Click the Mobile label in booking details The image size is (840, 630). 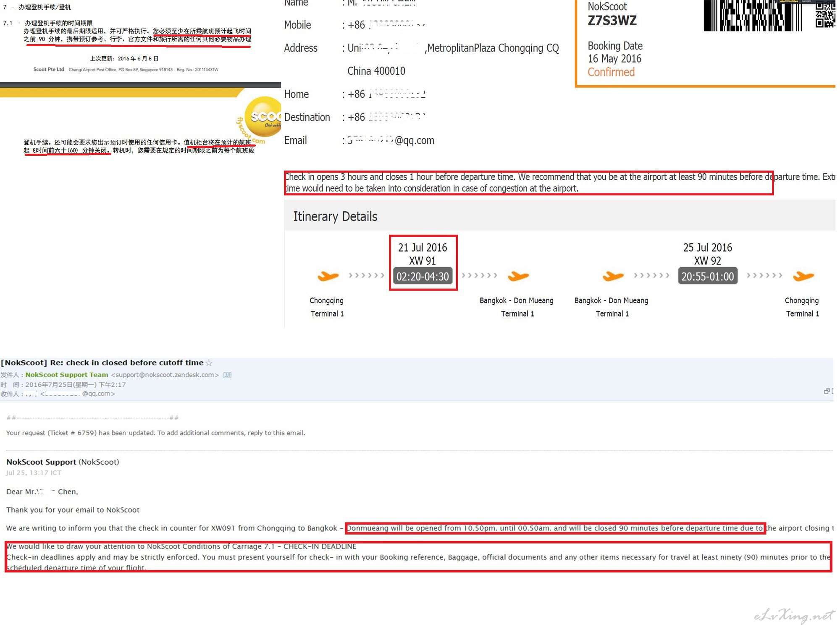(297, 25)
